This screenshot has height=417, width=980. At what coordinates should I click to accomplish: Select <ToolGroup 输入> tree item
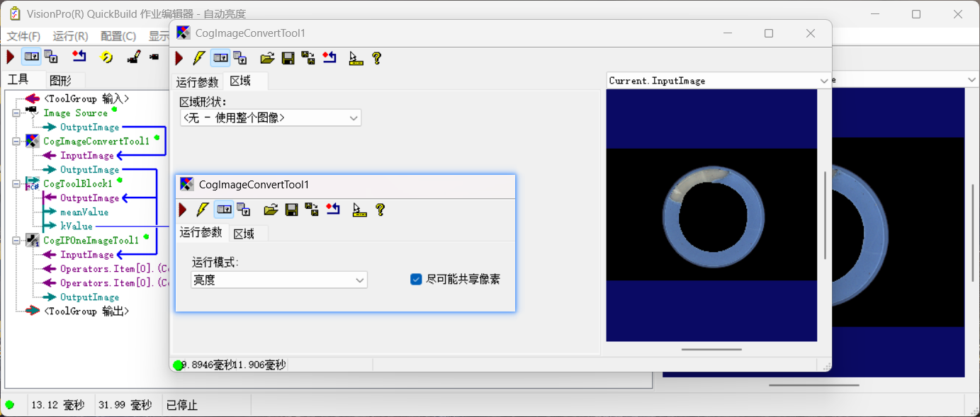tap(86, 98)
